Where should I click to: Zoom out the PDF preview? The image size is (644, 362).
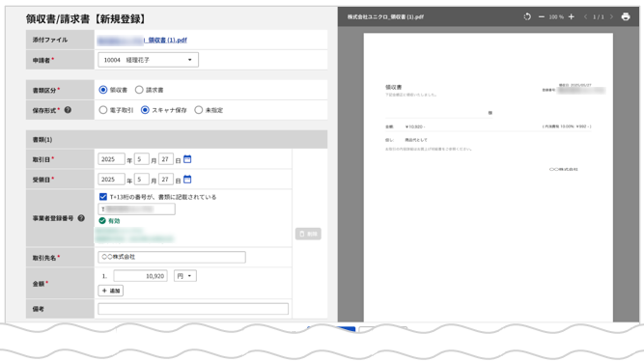pos(542,16)
